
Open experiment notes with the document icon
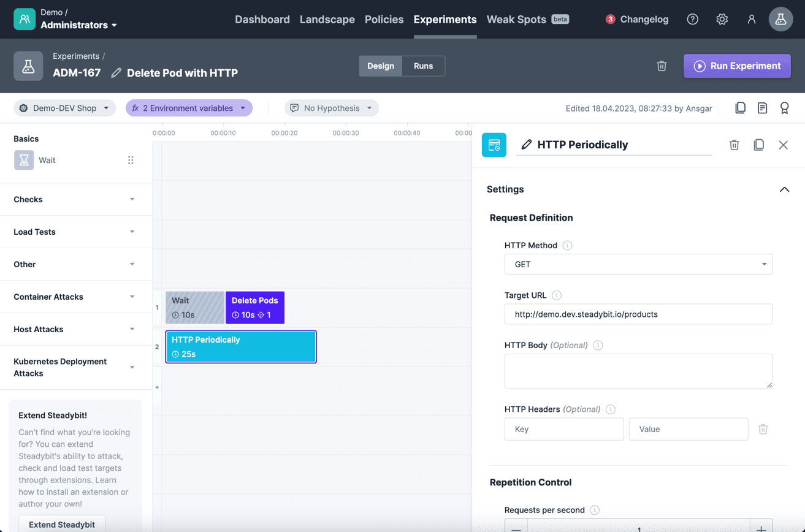point(762,107)
